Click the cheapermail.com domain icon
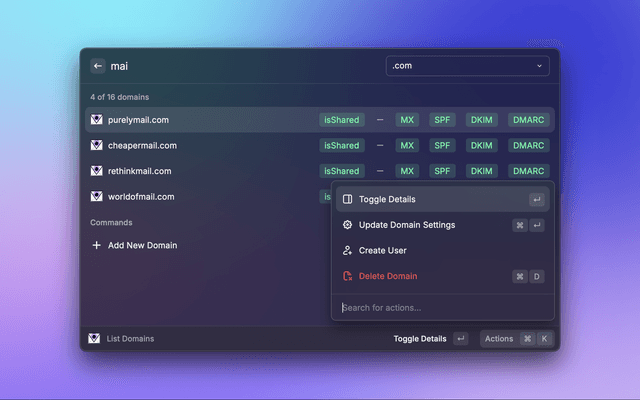 (97, 145)
